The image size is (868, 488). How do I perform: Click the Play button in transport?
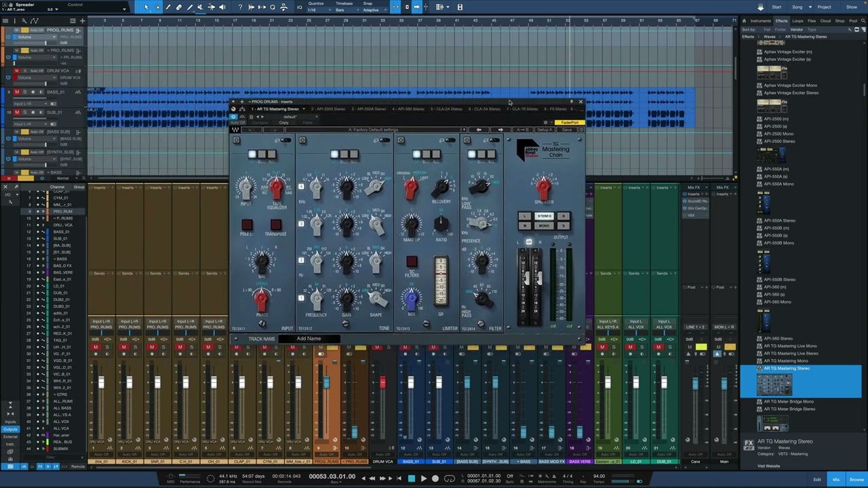tap(423, 479)
